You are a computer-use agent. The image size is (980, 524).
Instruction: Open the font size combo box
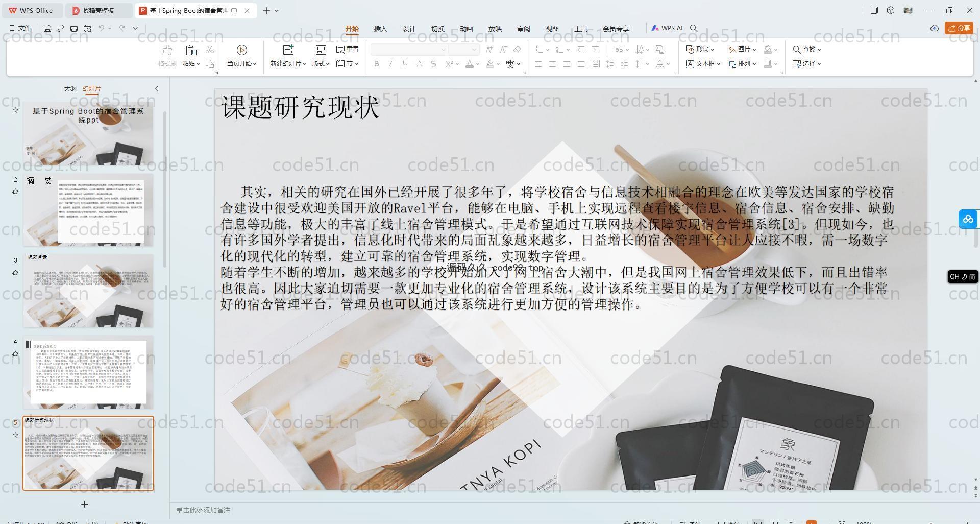coord(463,50)
